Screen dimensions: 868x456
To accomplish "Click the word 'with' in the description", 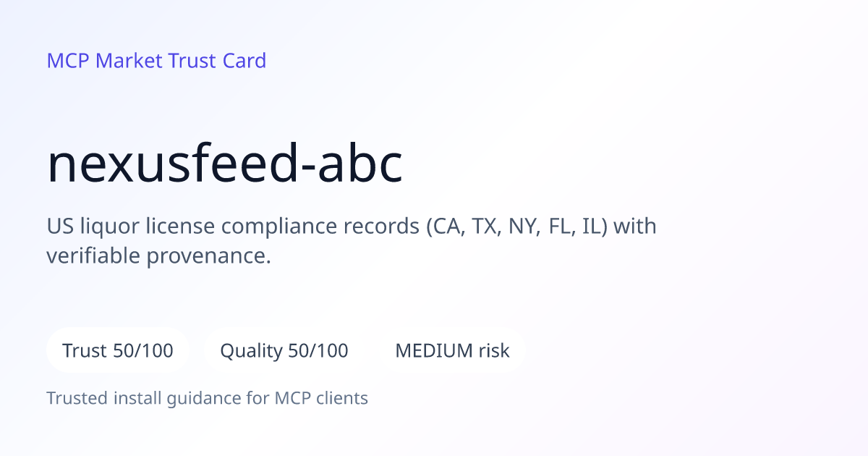I will pyautogui.click(x=635, y=227).
